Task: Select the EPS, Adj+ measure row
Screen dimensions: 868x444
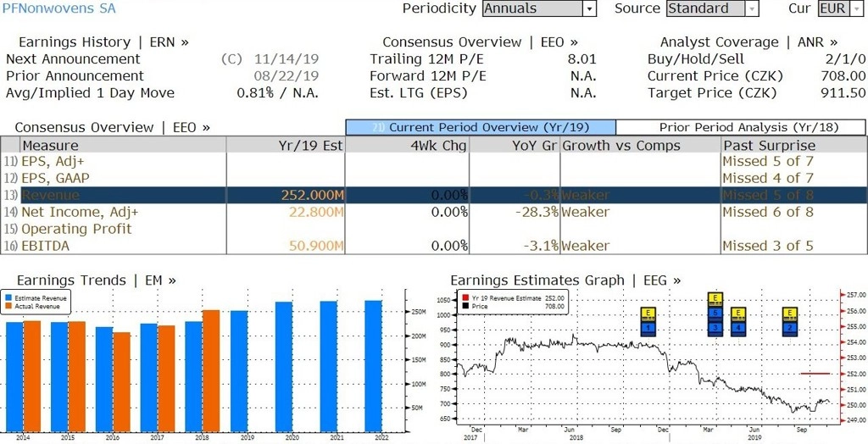Action: point(433,162)
